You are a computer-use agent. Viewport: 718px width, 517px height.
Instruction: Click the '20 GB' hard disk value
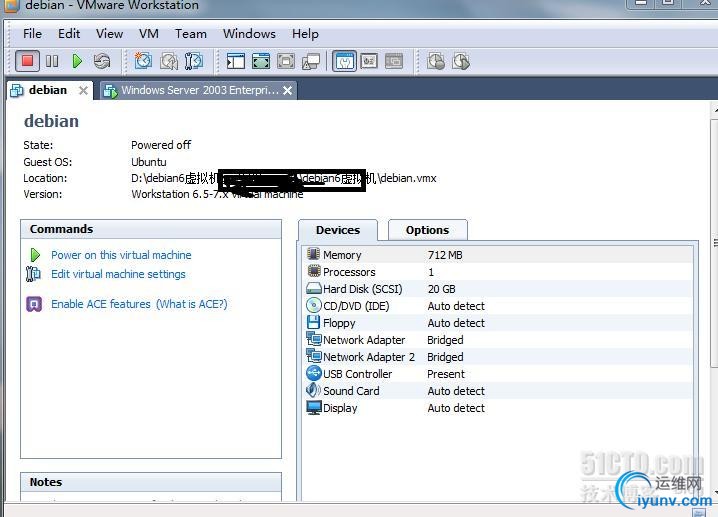[441, 289]
